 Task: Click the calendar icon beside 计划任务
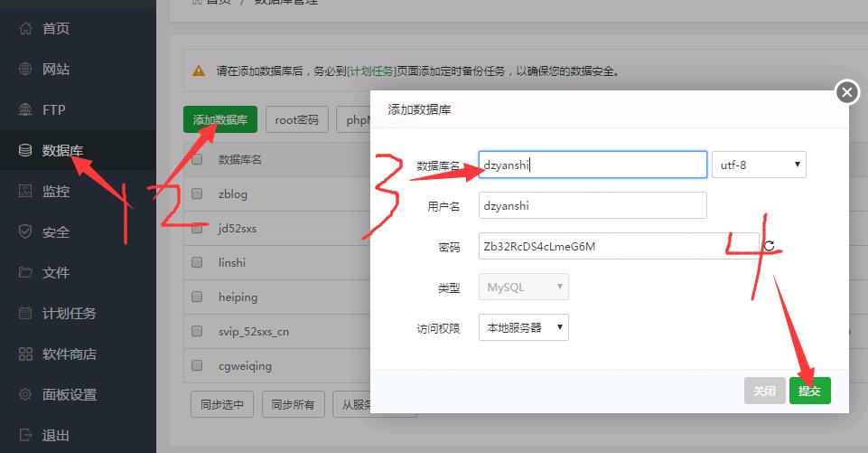coord(25,313)
